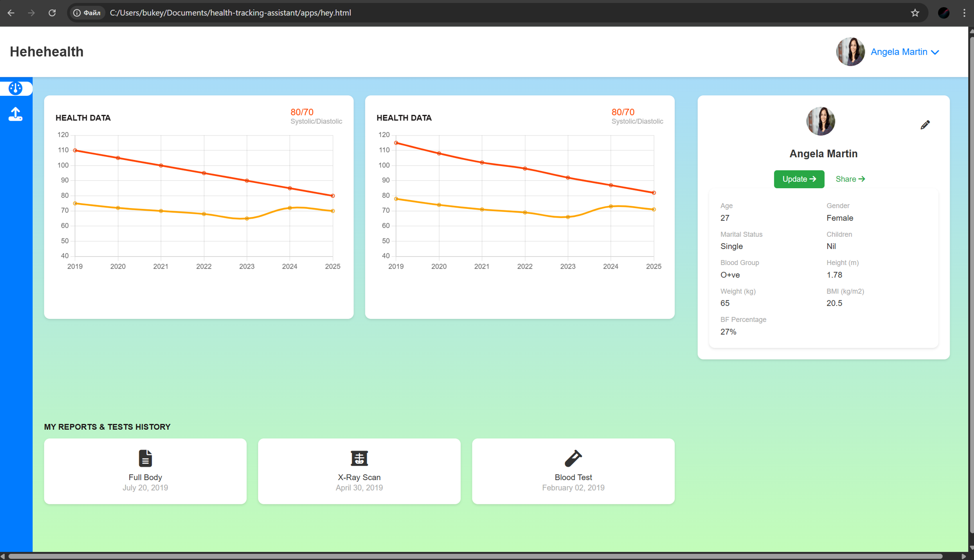Image resolution: width=974 pixels, height=560 pixels.
Task: Click the chevron beside Angela Martin
Action: point(935,52)
